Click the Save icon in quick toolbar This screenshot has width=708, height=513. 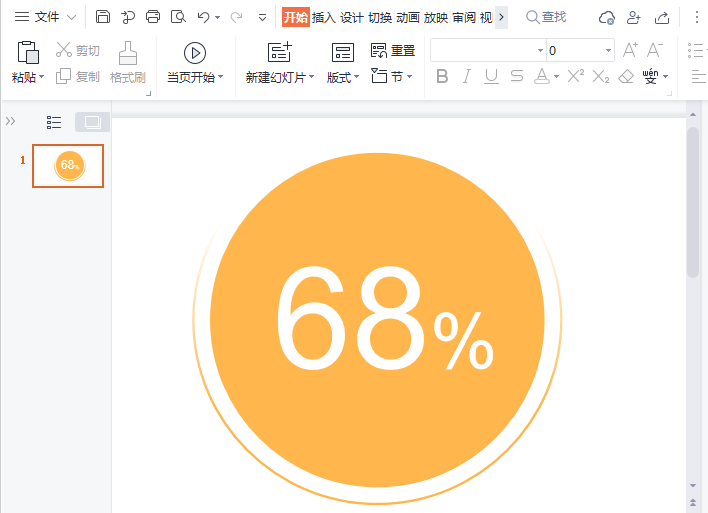[103, 17]
